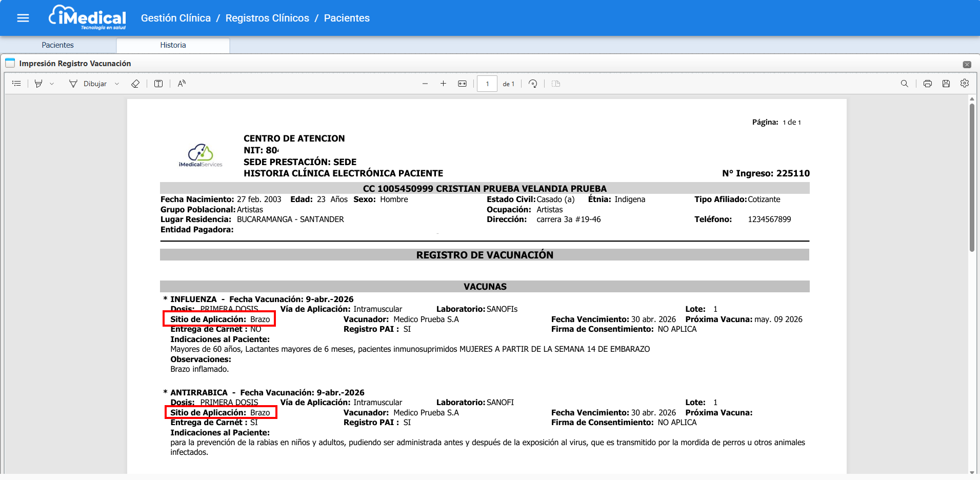The image size is (980, 480).
Task: Start the read aloud feature
Action: point(182,84)
